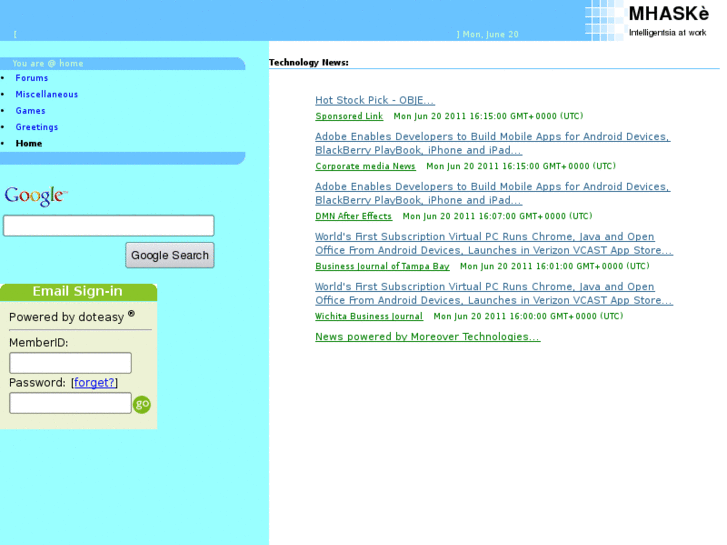The width and height of the screenshot is (727, 545).
Task: Click the 'Technology News:' heading
Action: (309, 63)
